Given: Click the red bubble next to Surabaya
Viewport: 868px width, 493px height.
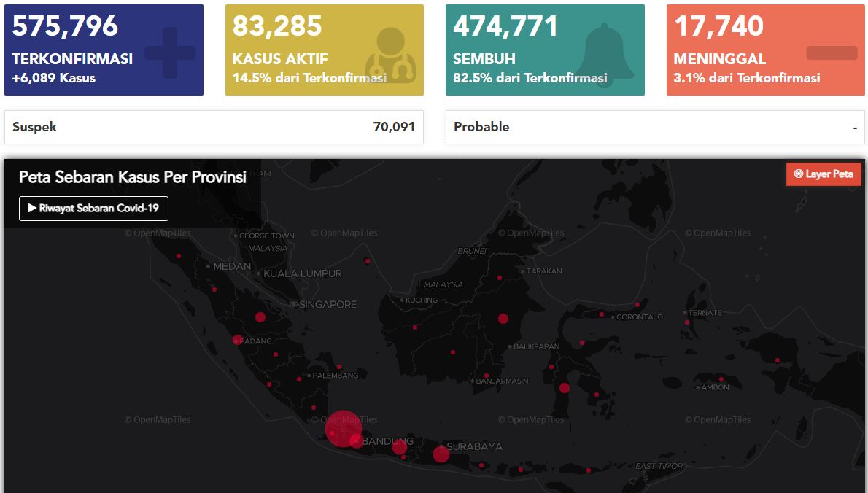Looking at the screenshot, I should pos(441,454).
